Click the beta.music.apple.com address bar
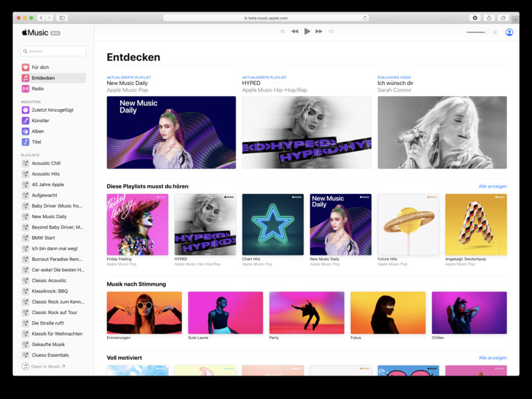 [x=266, y=18]
